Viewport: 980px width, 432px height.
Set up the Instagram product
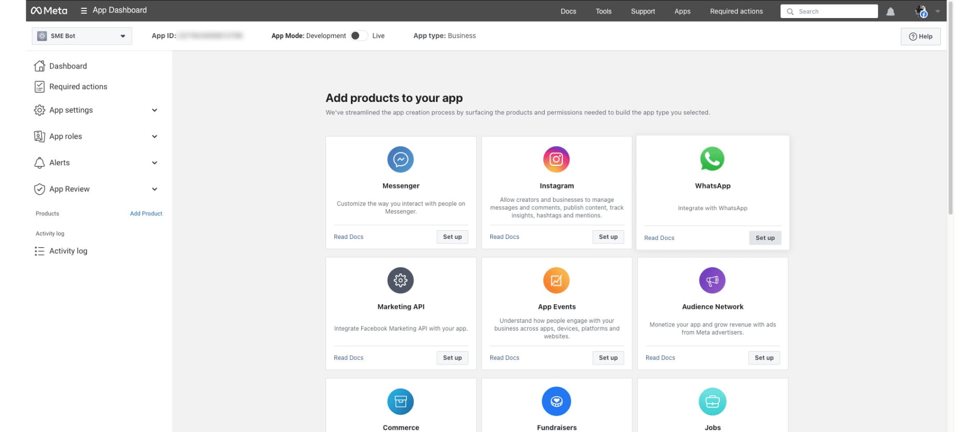coord(608,237)
